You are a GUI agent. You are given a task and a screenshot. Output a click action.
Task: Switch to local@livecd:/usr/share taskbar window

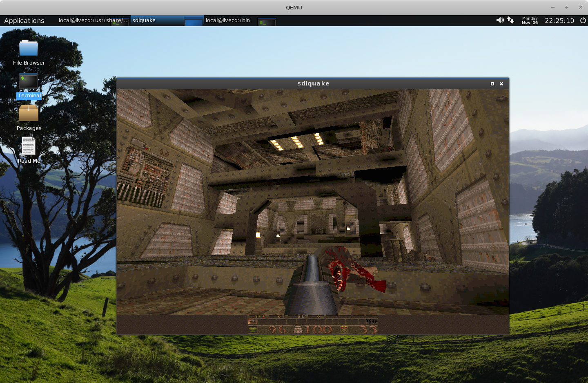click(94, 20)
